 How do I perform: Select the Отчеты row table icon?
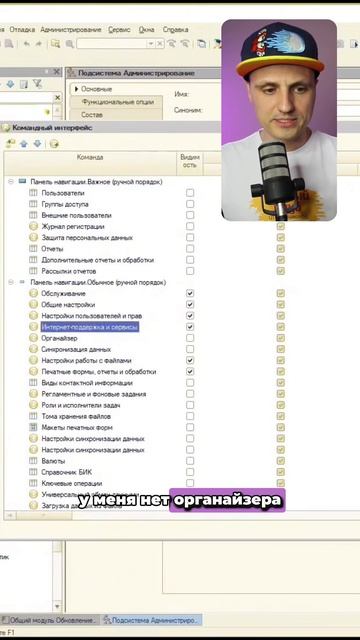point(33,249)
